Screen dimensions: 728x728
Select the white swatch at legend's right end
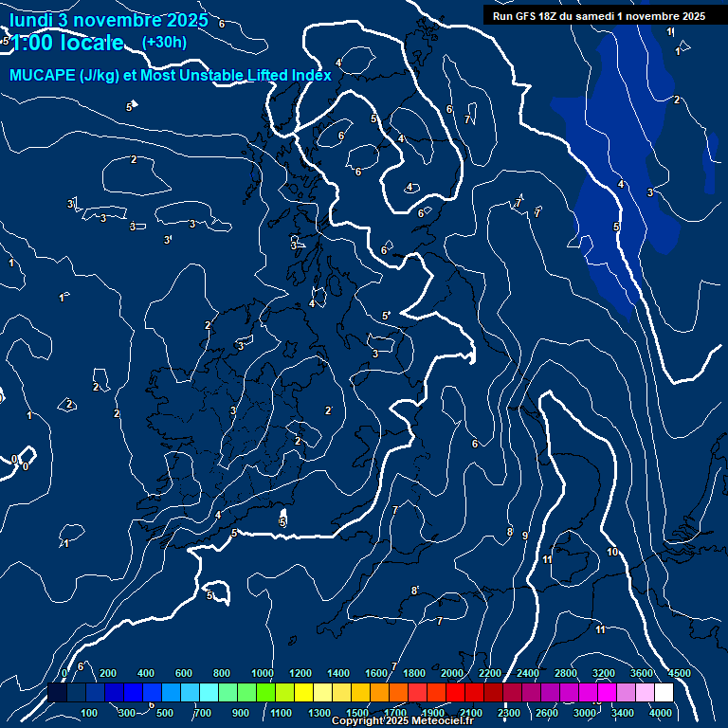coord(664,693)
